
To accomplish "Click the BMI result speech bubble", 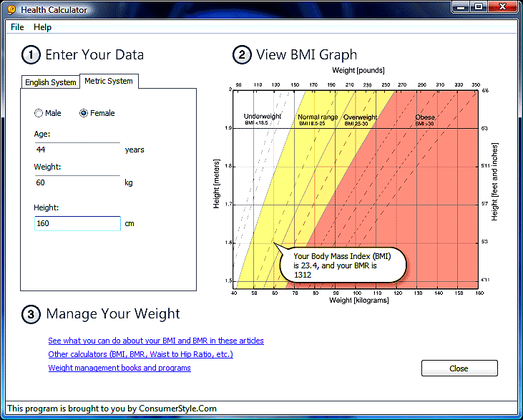I will coord(343,265).
